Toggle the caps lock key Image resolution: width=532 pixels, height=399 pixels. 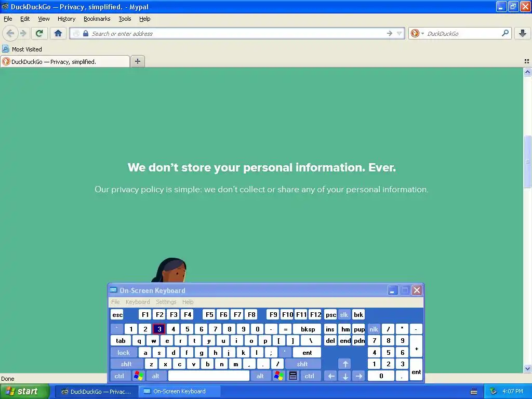124,353
